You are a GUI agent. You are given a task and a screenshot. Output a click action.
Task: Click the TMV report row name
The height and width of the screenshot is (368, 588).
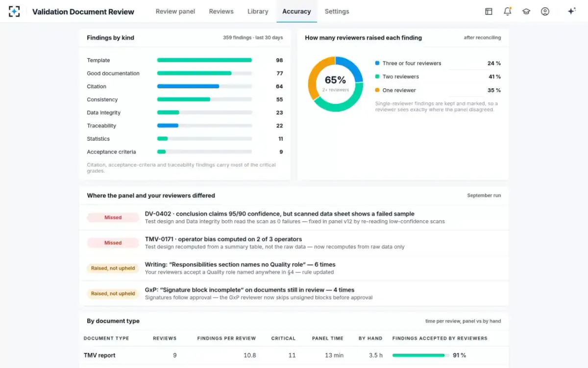click(x=99, y=355)
